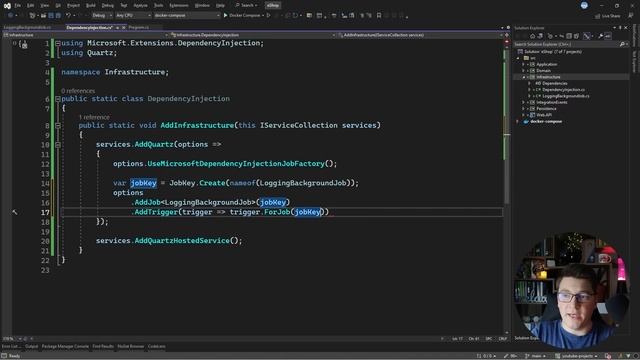Collapse the AddQuartz lambda outline
The image size is (640, 360).
click(x=58, y=144)
